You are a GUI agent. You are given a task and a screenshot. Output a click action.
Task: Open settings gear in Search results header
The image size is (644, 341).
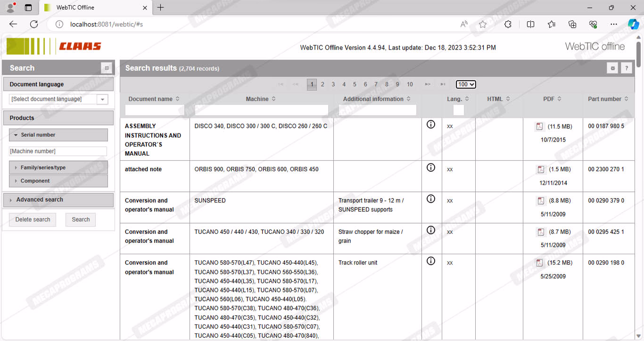612,68
